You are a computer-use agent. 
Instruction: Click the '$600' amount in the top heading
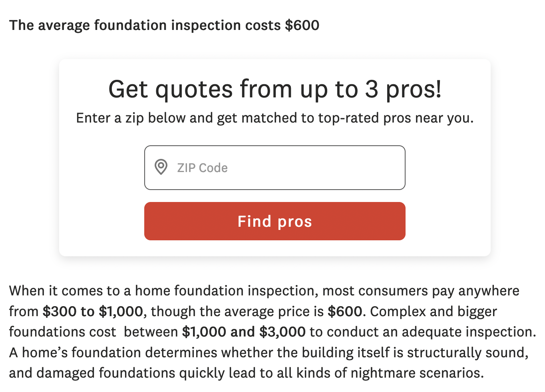coord(302,25)
